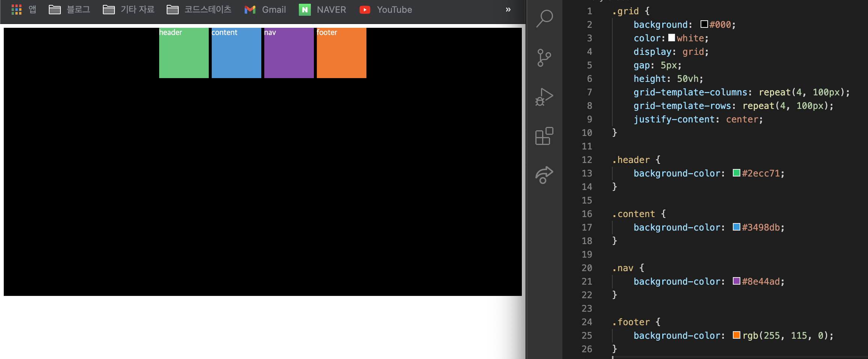The width and height of the screenshot is (868, 359).
Task: Open color picker for rgb(255, 115, 0) swatch
Action: coord(737,335)
